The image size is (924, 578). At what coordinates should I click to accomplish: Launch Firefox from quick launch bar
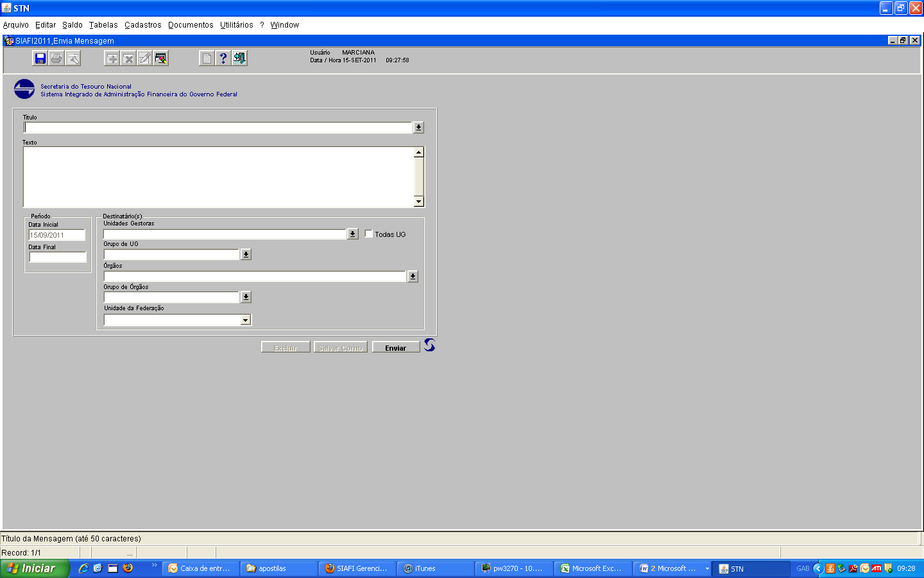click(x=128, y=568)
